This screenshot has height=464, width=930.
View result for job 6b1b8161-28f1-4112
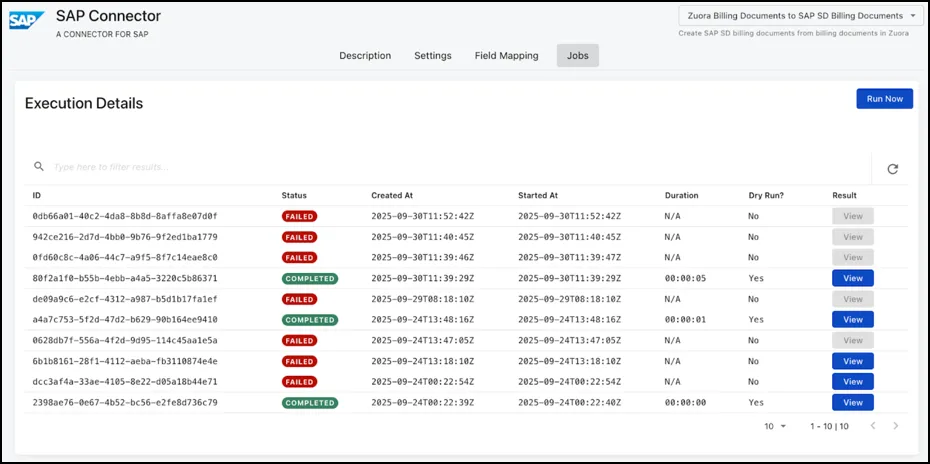coord(852,361)
